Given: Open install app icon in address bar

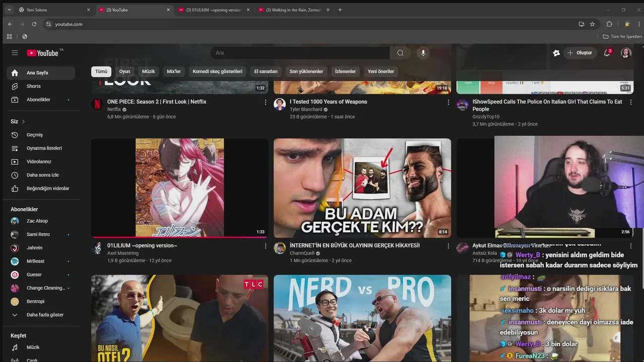Looking at the screenshot, I should click(x=582, y=24).
